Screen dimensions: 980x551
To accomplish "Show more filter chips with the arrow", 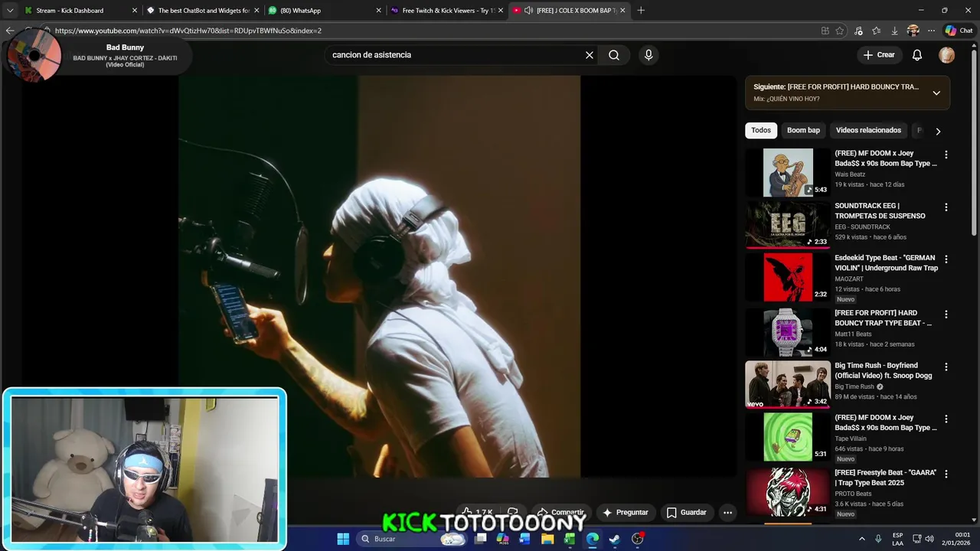I will [x=938, y=131].
